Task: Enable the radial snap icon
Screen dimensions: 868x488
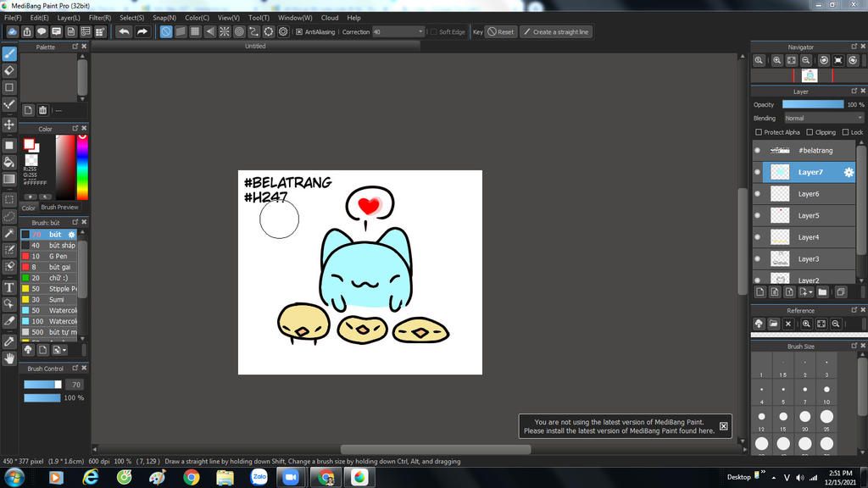Action: [224, 31]
